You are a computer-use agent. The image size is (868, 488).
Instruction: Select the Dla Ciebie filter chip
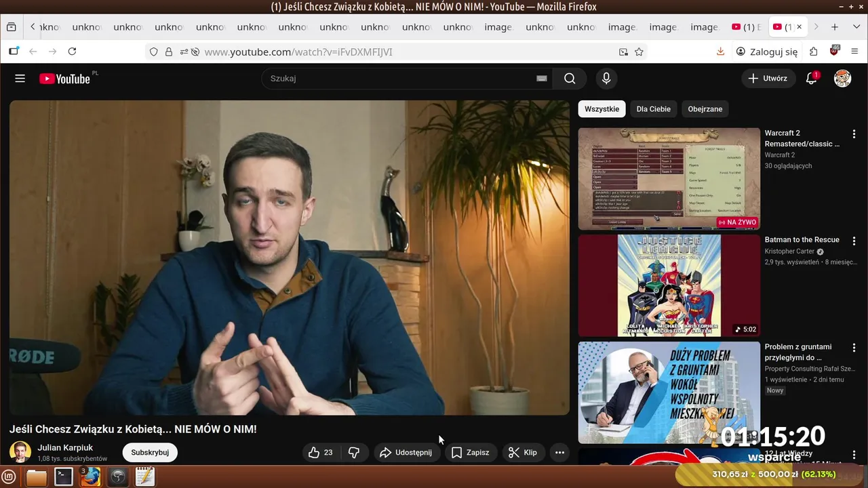click(x=653, y=109)
